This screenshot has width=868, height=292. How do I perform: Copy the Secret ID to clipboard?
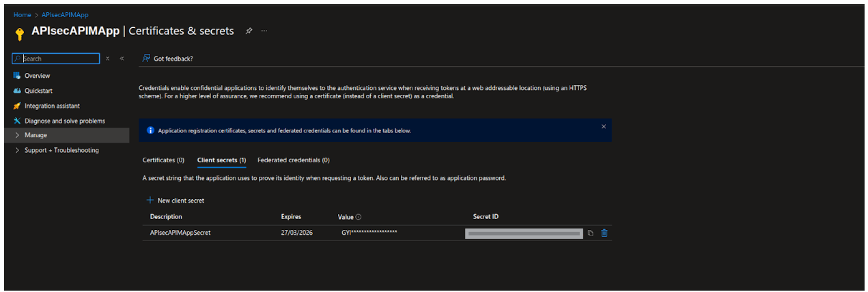pos(591,233)
